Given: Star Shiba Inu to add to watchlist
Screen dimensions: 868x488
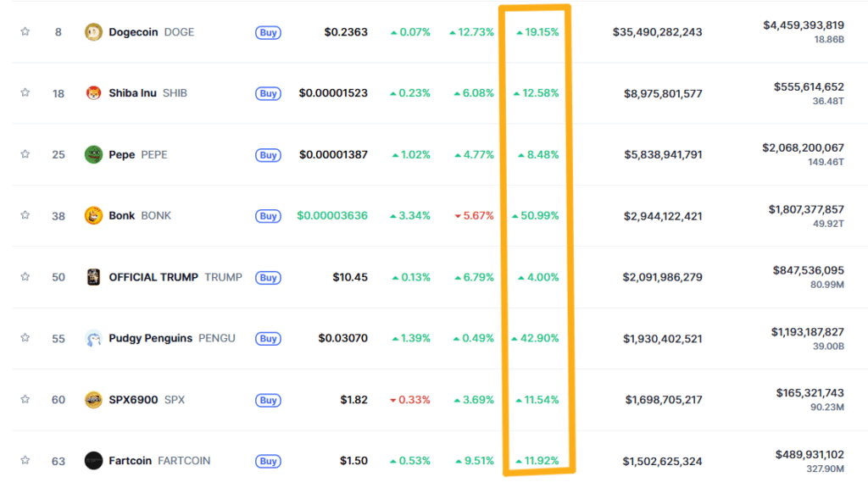Looking at the screenshot, I should 25,92.
